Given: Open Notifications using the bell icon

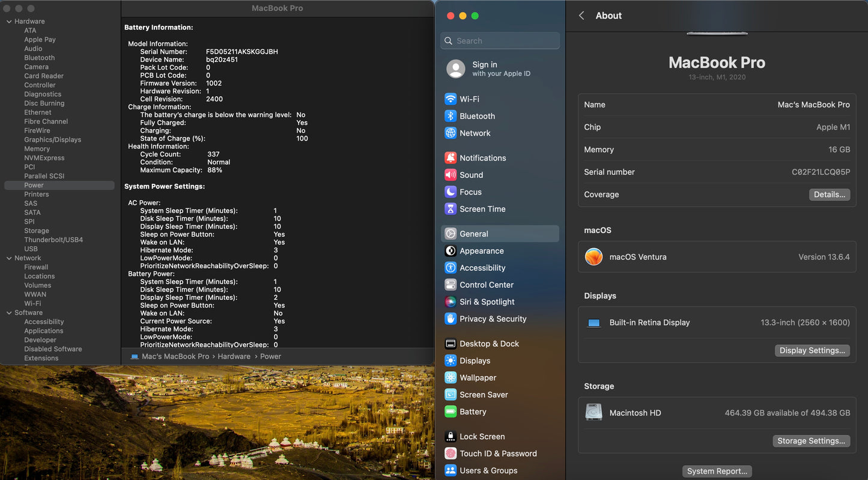Looking at the screenshot, I should (451, 158).
